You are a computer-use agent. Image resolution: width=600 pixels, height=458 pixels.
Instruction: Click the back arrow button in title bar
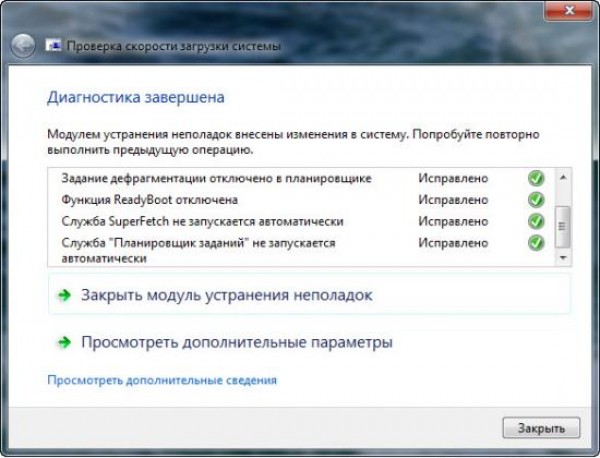coord(23,46)
